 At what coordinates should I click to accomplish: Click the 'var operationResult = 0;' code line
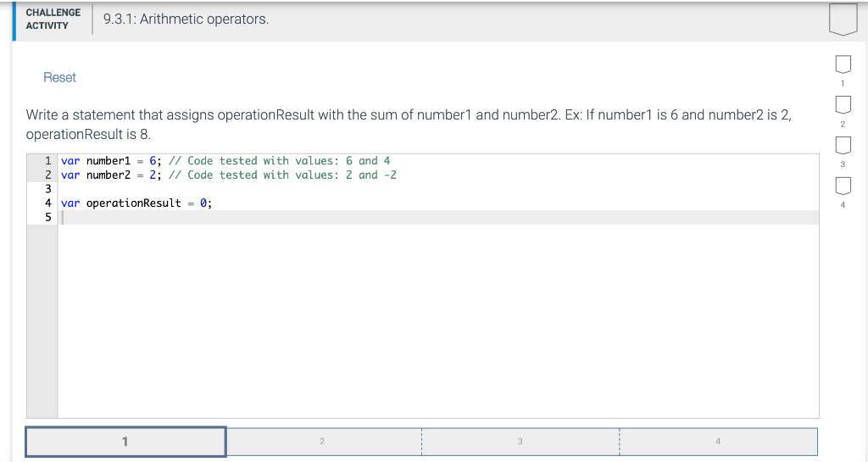click(x=136, y=203)
